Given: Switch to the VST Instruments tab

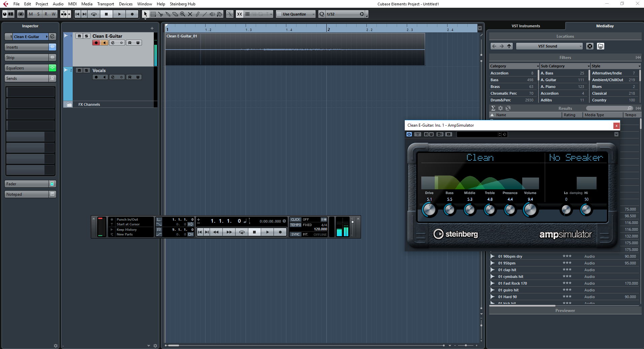Looking at the screenshot, I should [526, 26].
